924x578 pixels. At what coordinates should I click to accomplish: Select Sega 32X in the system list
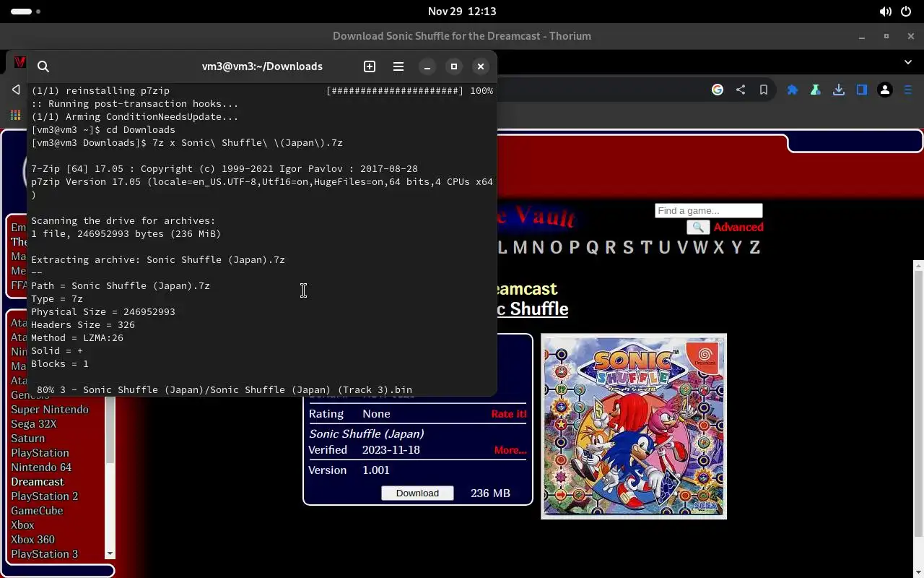point(34,424)
